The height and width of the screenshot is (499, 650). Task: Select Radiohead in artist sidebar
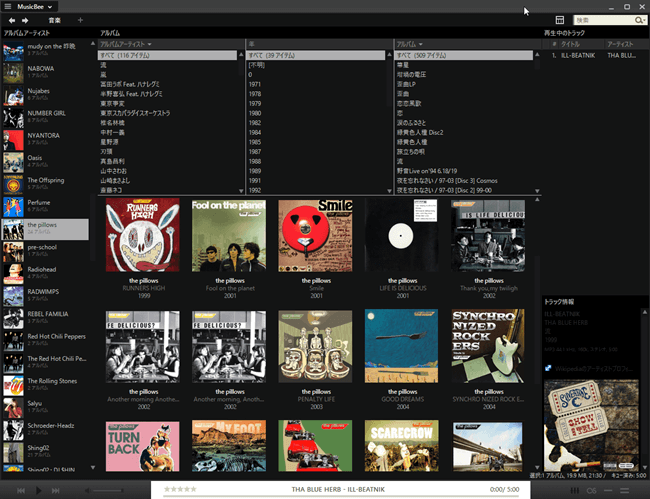[x=46, y=273]
